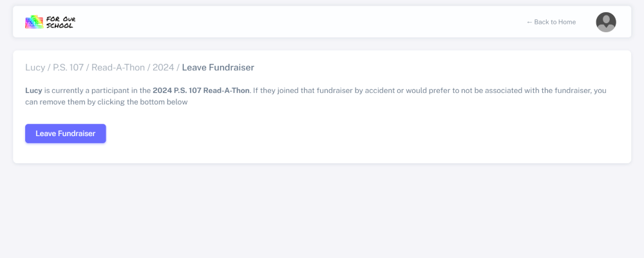Open the user profile avatar
644x258 pixels.
pos(606,22)
